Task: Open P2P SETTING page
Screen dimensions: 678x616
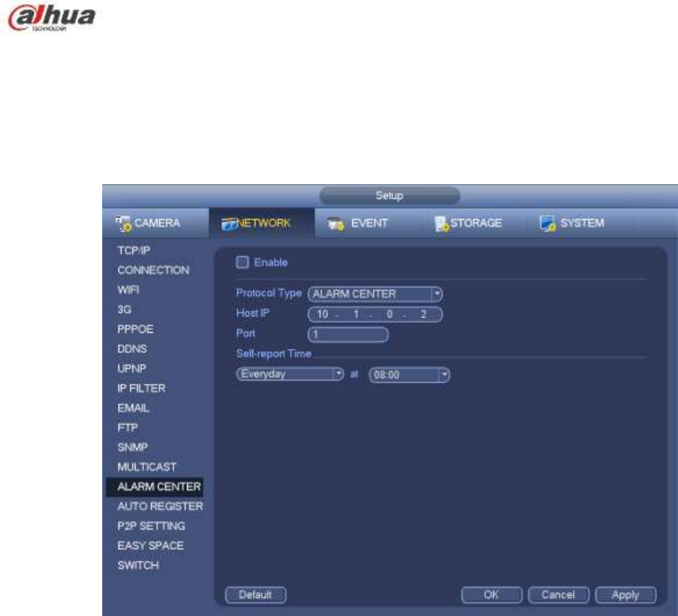Action: tap(151, 526)
